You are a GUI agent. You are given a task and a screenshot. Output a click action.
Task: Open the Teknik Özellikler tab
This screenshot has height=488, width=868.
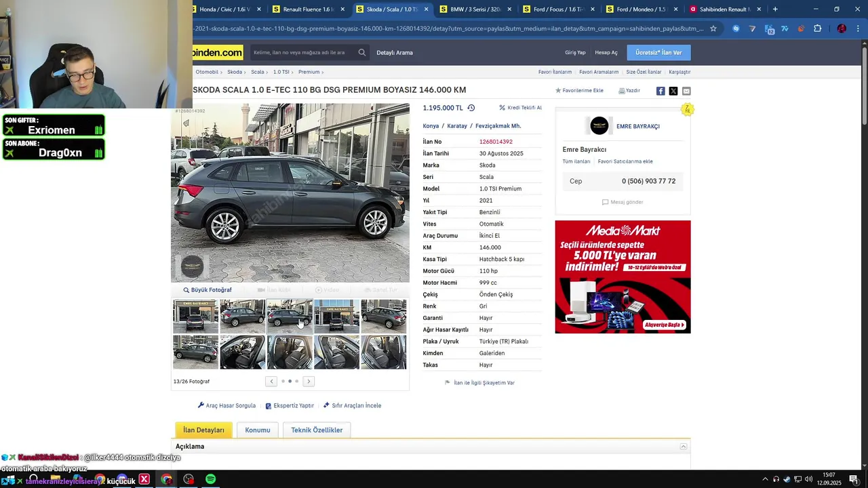pos(317,430)
